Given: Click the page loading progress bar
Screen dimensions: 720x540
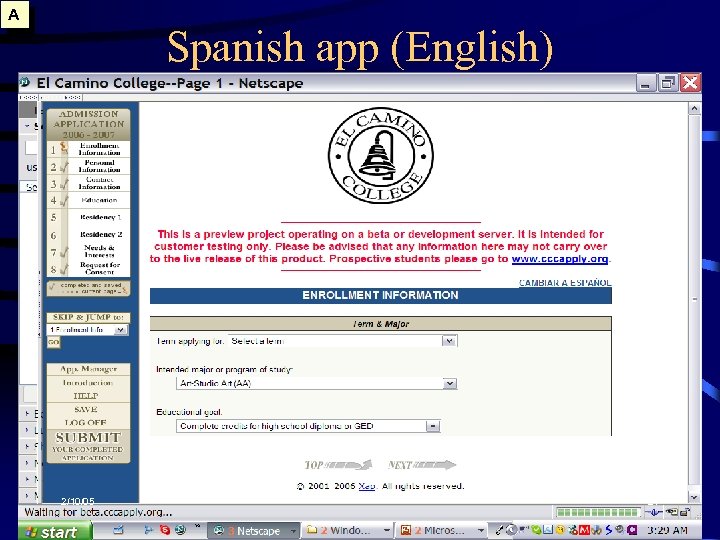Looking at the screenshot, I should [598, 512].
